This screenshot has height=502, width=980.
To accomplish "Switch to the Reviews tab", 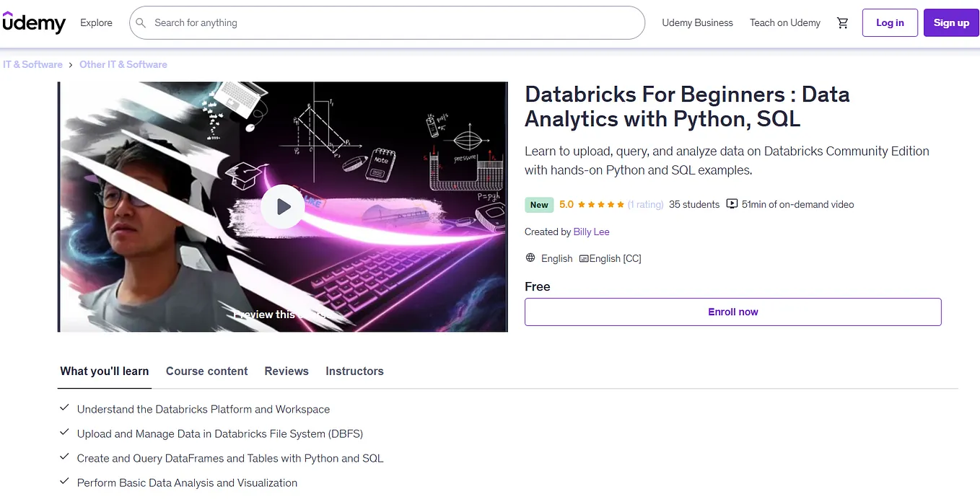I will 286,371.
